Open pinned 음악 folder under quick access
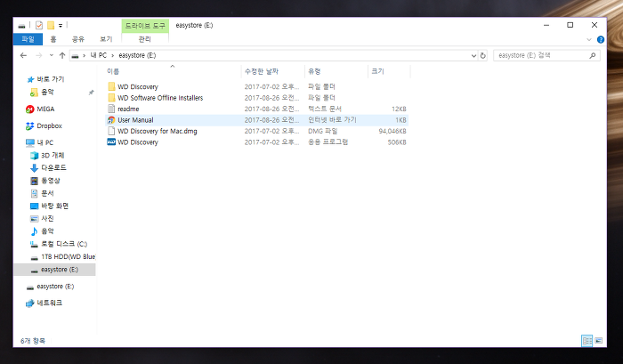Viewport: 623px width, 364px height. click(x=47, y=93)
